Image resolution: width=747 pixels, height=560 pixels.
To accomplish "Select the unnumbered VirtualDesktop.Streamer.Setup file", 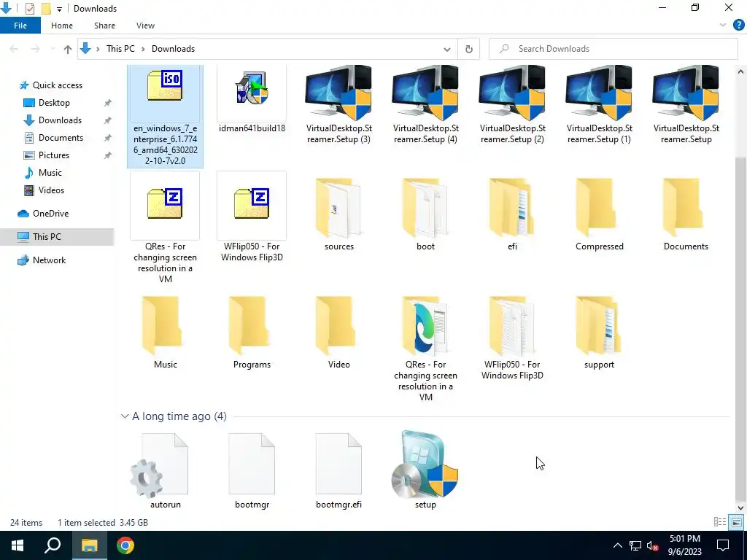I will tap(686, 105).
